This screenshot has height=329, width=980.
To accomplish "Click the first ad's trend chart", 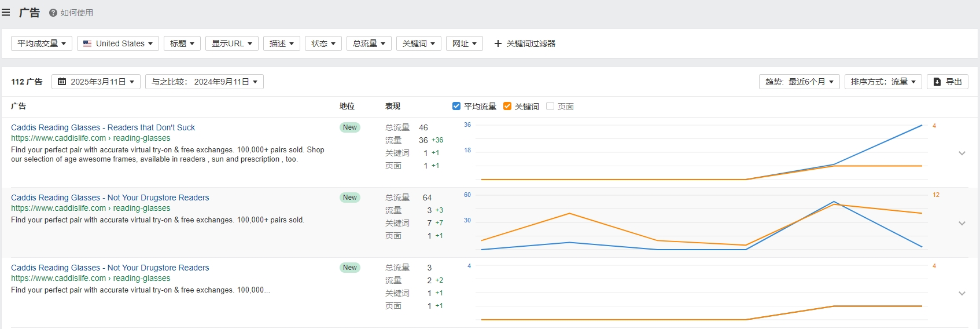I will (701, 152).
